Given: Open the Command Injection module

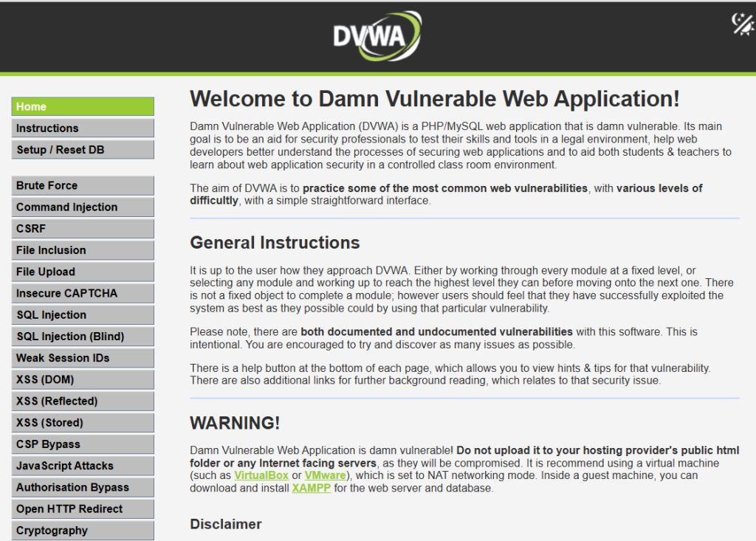Looking at the screenshot, I should (83, 207).
